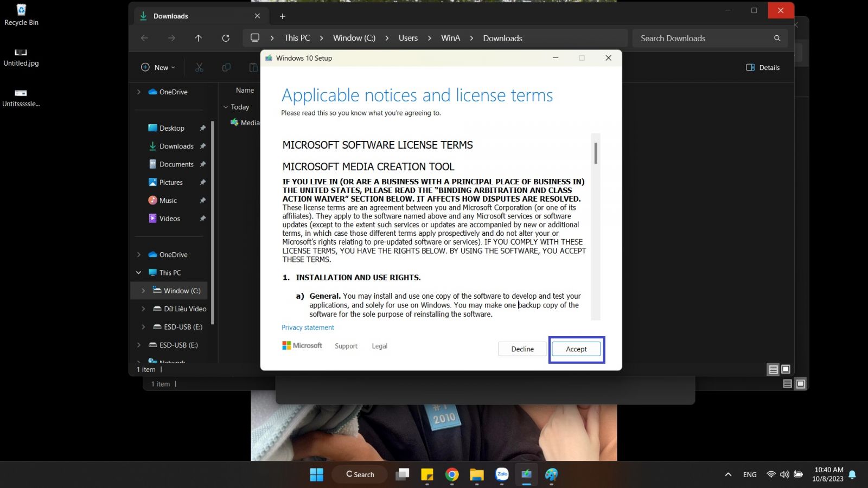Select WinA in the breadcrumb path

click(450, 38)
